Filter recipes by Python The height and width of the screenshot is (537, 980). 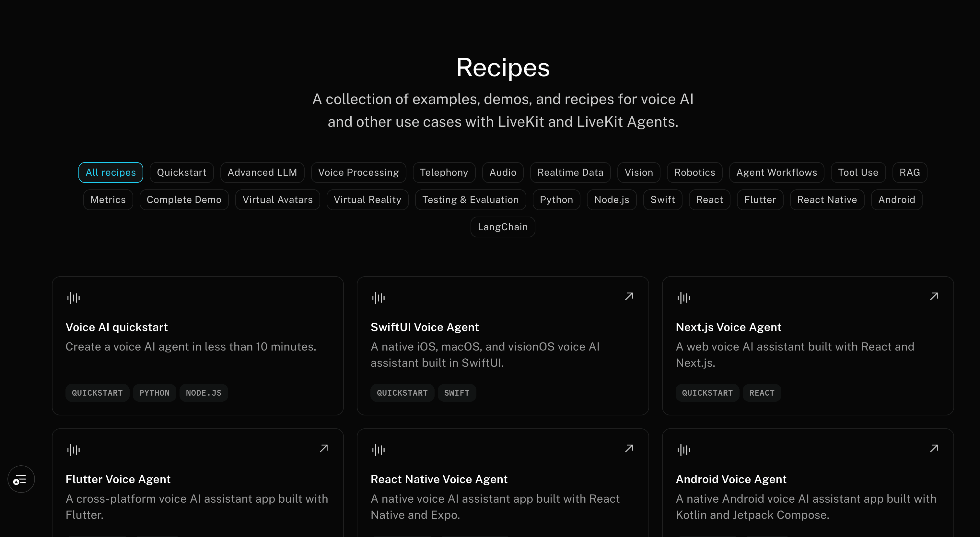556,200
